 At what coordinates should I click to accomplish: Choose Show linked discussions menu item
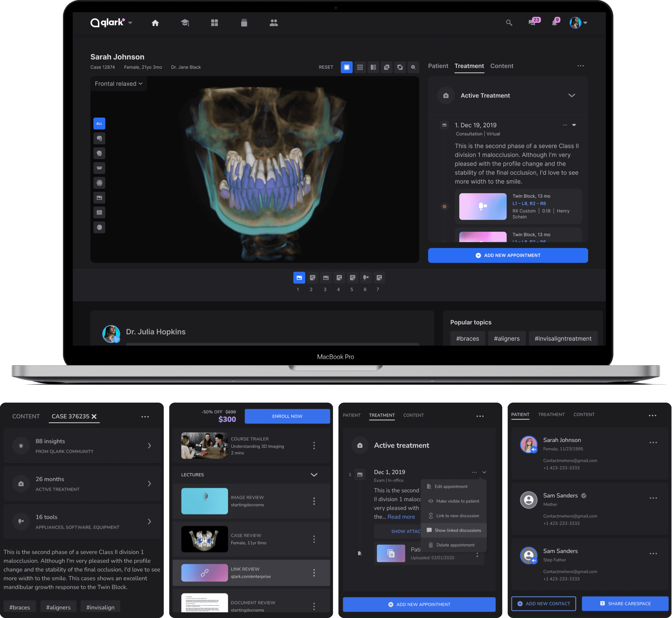[x=453, y=530]
